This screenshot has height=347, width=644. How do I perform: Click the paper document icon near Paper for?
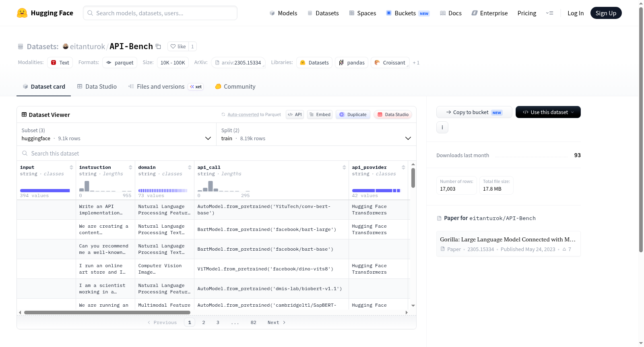pos(439,218)
